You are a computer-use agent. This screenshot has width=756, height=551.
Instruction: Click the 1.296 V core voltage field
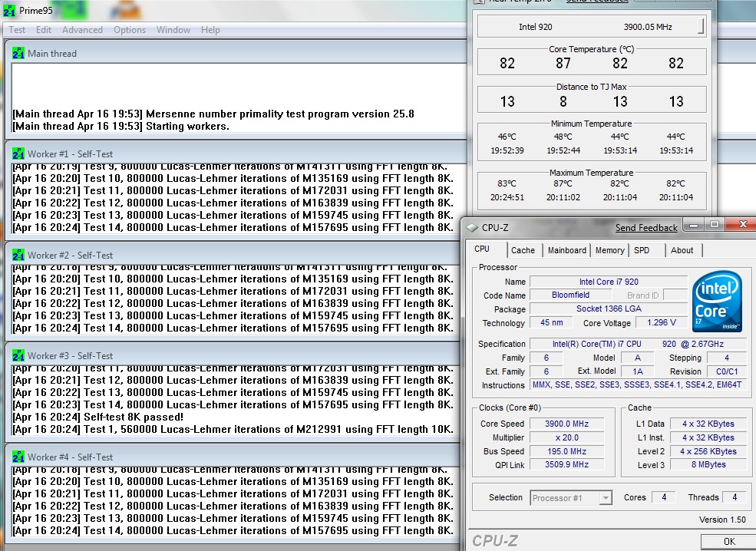[661, 322]
